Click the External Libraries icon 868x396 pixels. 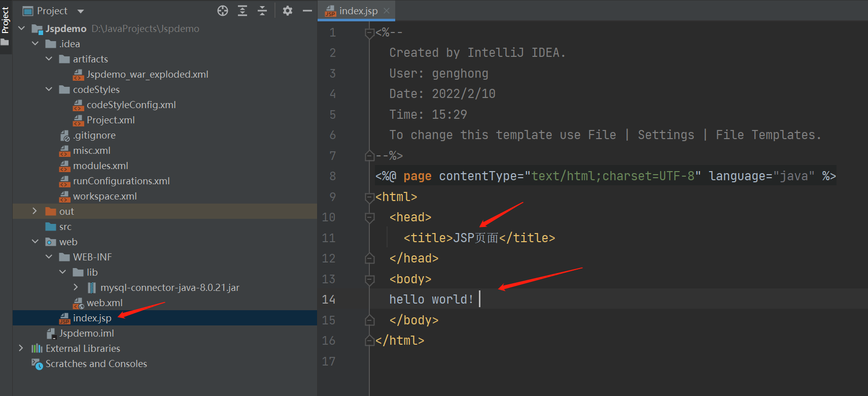pyautogui.click(x=37, y=348)
